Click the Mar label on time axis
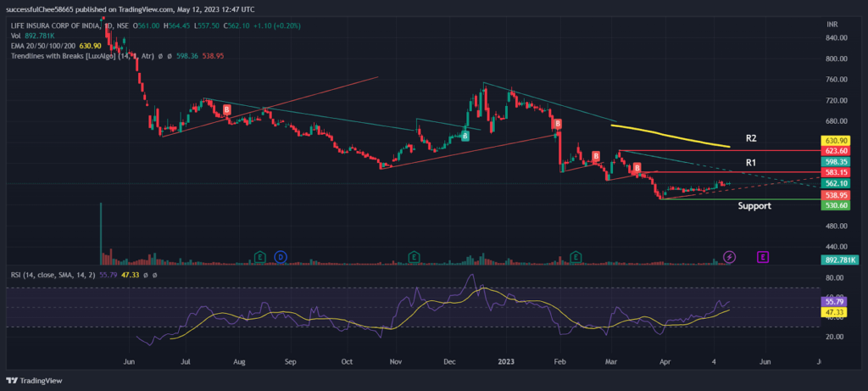The height and width of the screenshot is (391, 868). click(612, 361)
